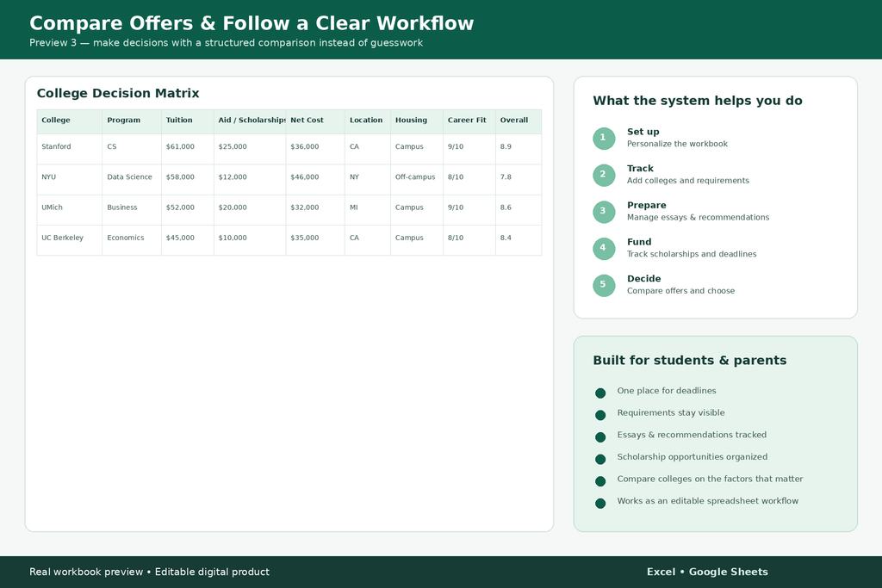Click bullet dot beside Essays & recommendations tracked

click(x=600, y=436)
